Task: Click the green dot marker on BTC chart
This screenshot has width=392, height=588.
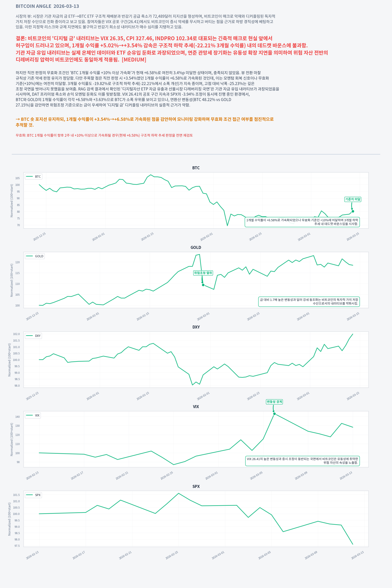Action: (x=353, y=211)
